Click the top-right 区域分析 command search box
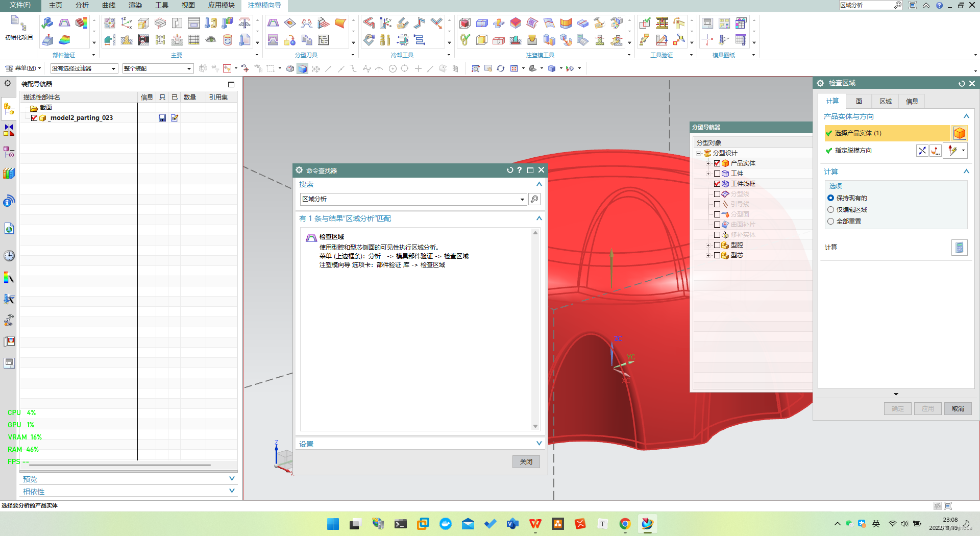This screenshot has width=980, height=536. point(866,5)
